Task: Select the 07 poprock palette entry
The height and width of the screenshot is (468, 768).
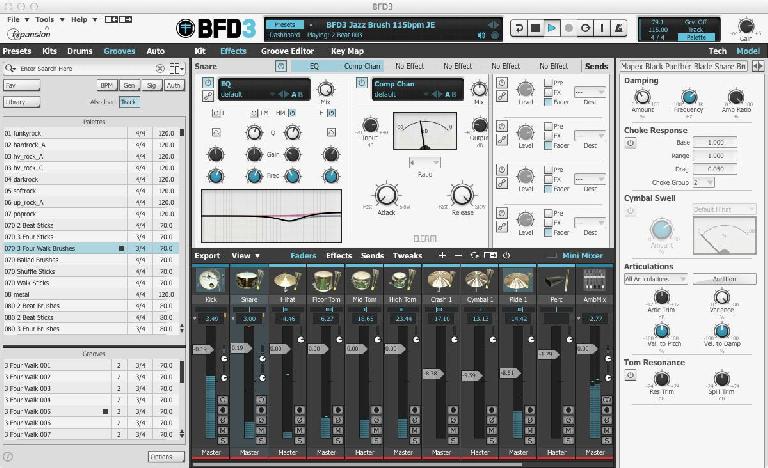Action: pyautogui.click(x=90, y=214)
